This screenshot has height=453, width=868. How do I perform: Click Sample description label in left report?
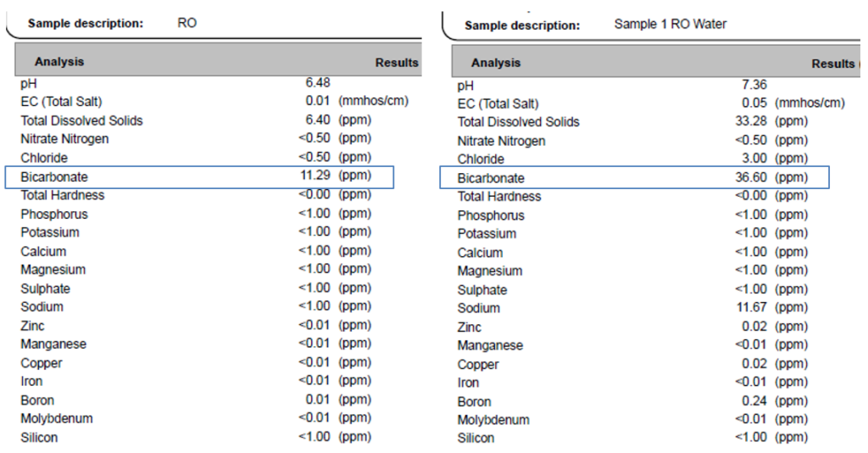85,23
